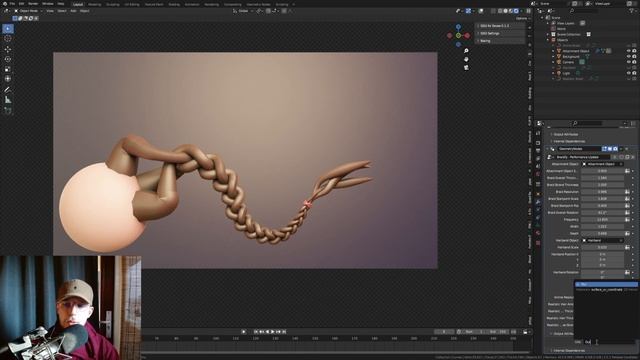Select highlighted first entry in attribute popup
Image resolution: width=640 pixels, height=360 pixels.
[606, 284]
